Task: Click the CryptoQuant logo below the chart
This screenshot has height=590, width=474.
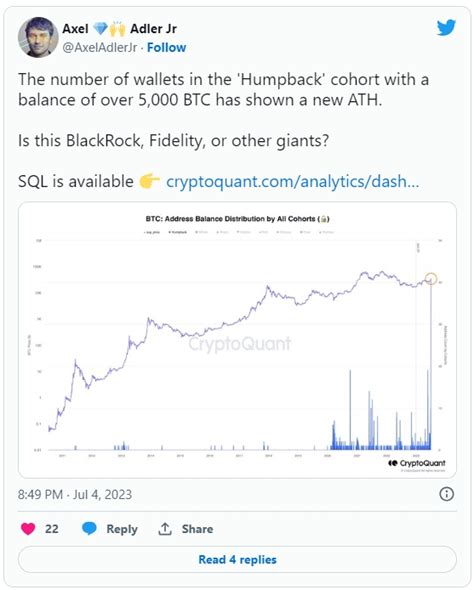Action: tap(417, 463)
